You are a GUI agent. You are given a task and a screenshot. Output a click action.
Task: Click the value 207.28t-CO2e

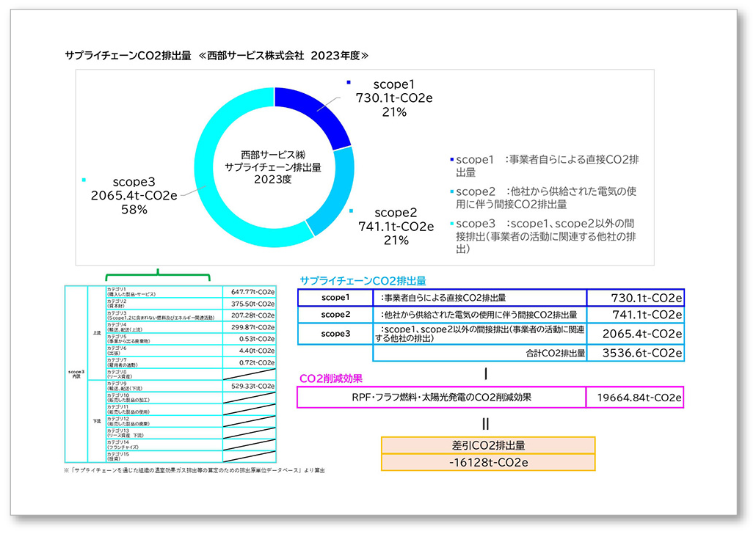[x=252, y=315]
